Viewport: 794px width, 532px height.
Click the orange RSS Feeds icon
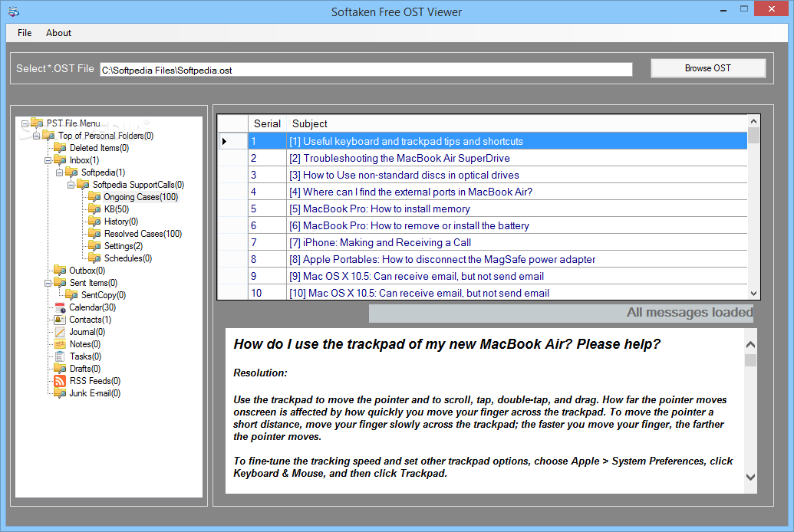pos(60,381)
